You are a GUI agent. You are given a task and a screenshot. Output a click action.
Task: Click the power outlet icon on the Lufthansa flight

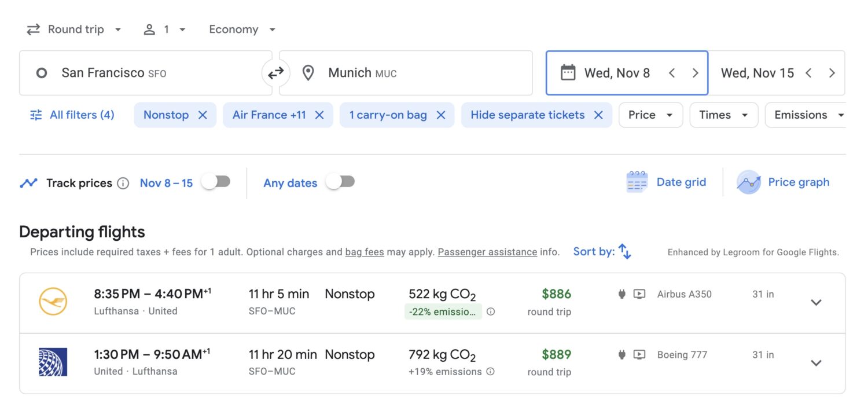[x=620, y=294]
